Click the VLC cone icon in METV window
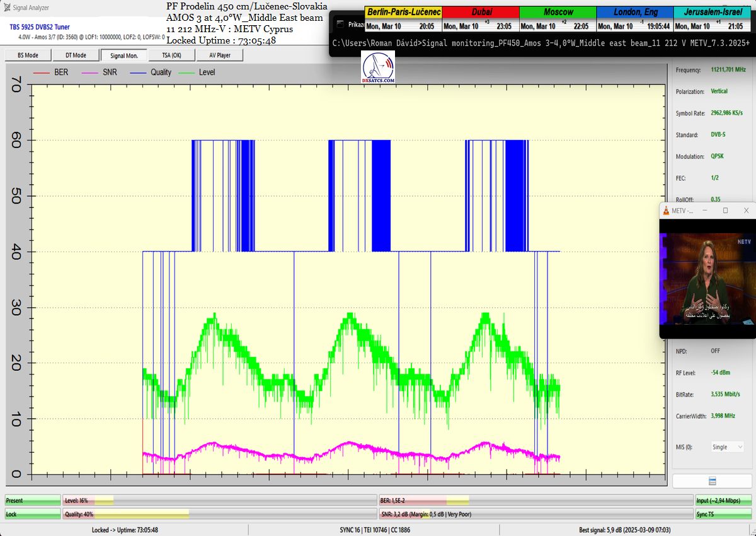Image resolution: width=756 pixels, height=536 pixels. [x=667, y=210]
